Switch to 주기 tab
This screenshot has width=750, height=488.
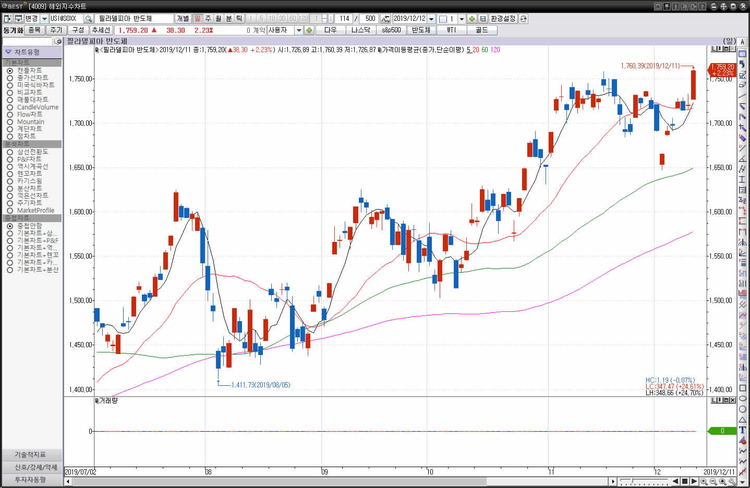coord(56,30)
